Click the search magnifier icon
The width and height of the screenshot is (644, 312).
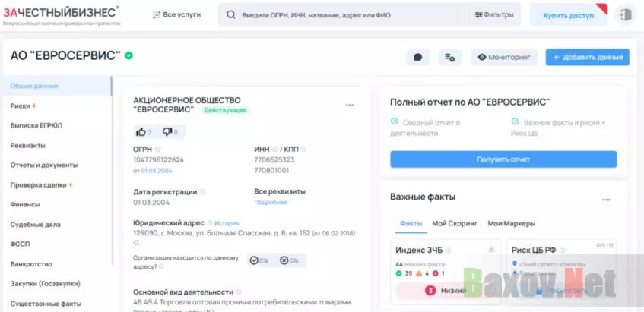[x=231, y=15]
